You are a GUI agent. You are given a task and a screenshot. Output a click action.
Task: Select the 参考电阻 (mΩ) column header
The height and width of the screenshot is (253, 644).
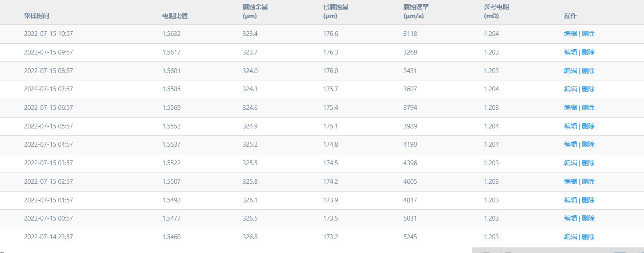tap(495, 12)
